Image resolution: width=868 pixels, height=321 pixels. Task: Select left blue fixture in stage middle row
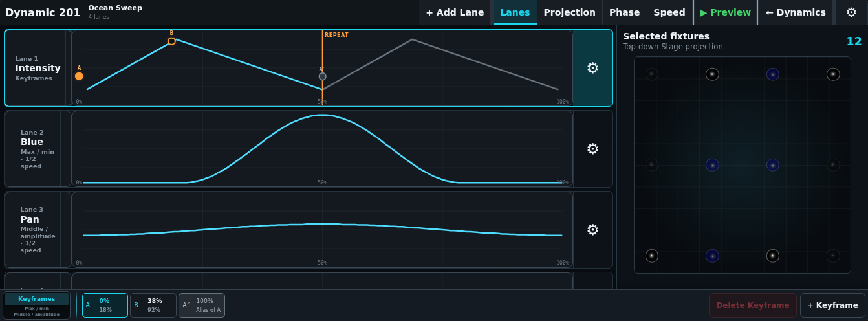(x=712, y=165)
